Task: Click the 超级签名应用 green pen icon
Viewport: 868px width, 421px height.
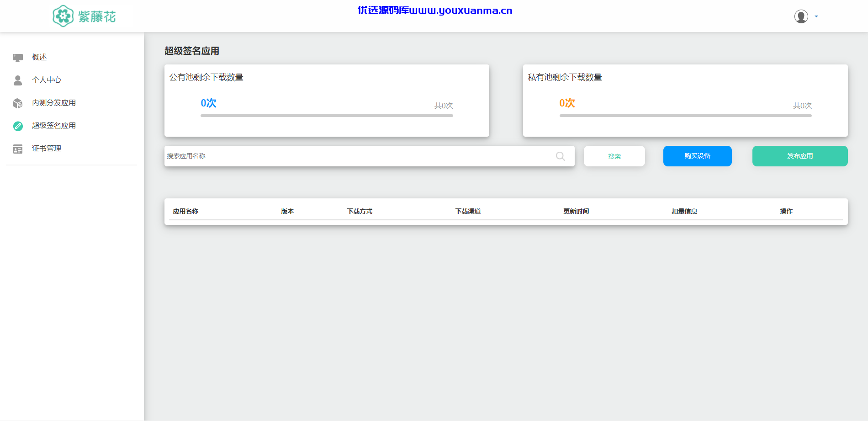Action: coord(18,126)
